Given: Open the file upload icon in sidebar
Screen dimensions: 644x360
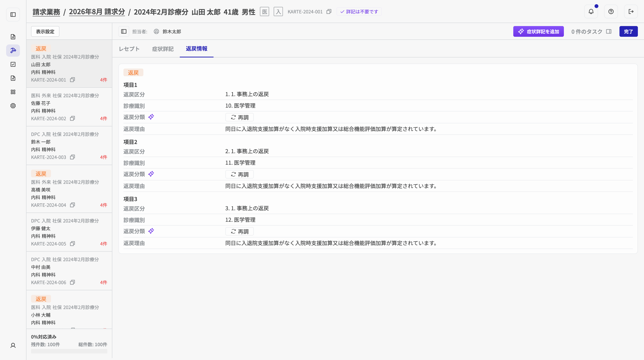Looking at the screenshot, I should tap(13, 78).
